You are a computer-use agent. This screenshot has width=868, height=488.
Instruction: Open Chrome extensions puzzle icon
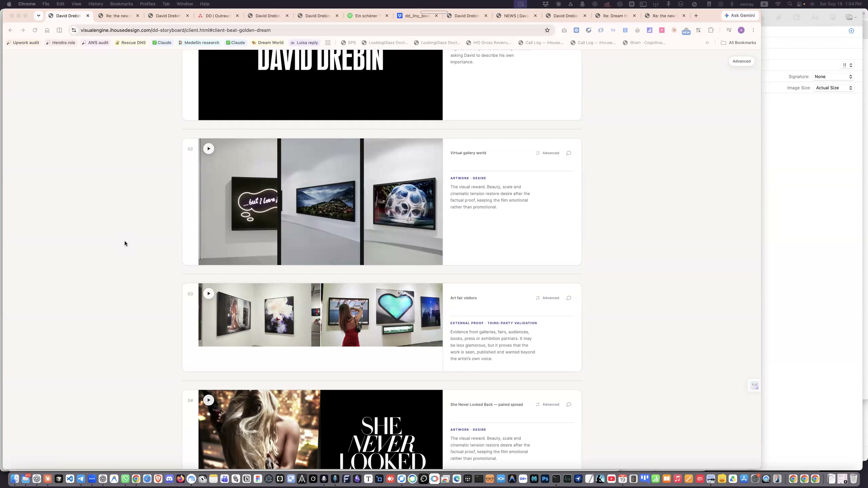pyautogui.click(x=711, y=30)
